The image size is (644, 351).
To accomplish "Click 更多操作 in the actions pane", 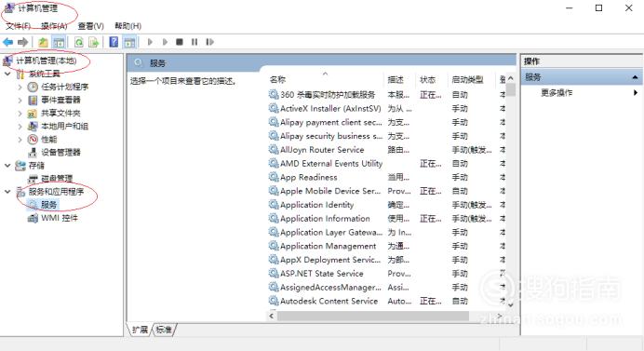I will click(x=557, y=93).
